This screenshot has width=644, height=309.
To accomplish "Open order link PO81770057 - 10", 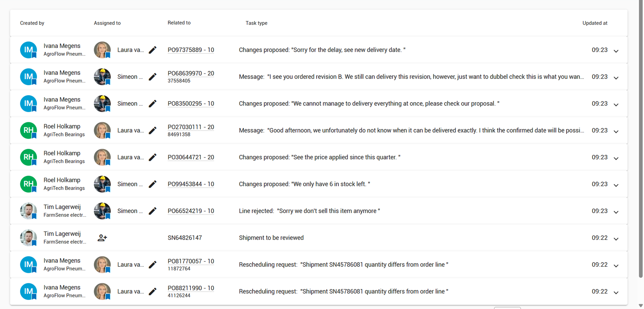I will pos(191,261).
